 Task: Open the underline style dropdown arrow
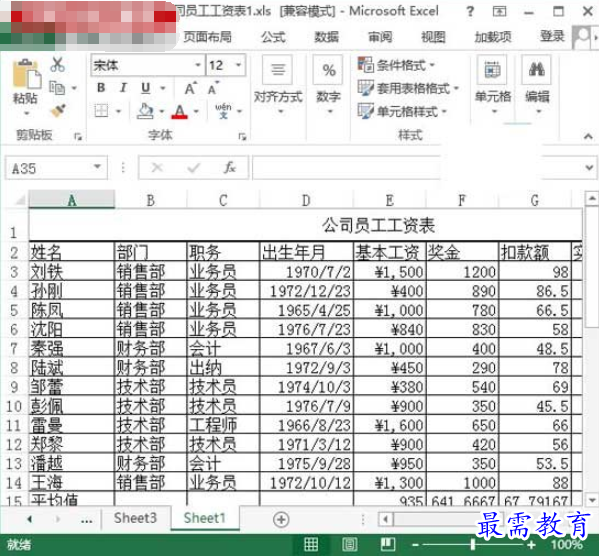click(x=163, y=88)
